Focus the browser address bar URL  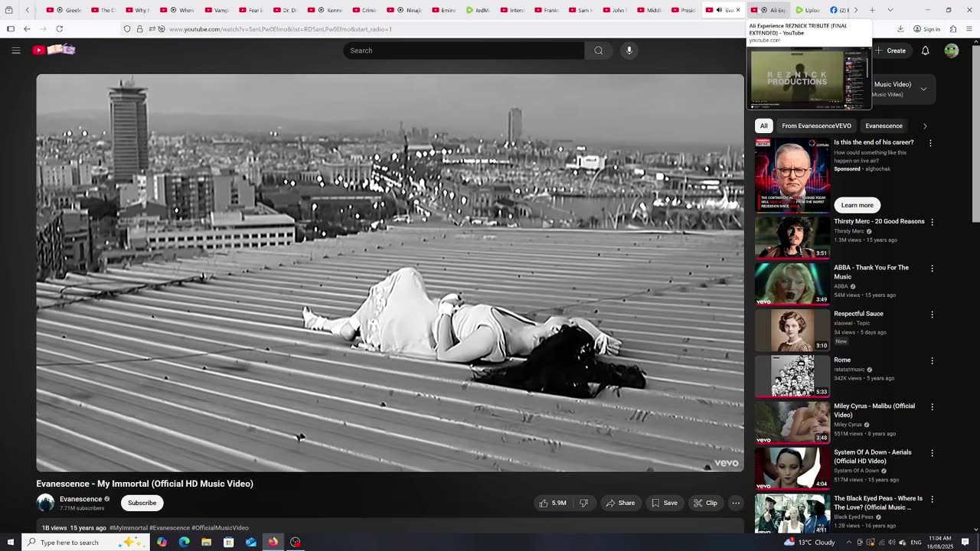pyautogui.click(x=280, y=29)
